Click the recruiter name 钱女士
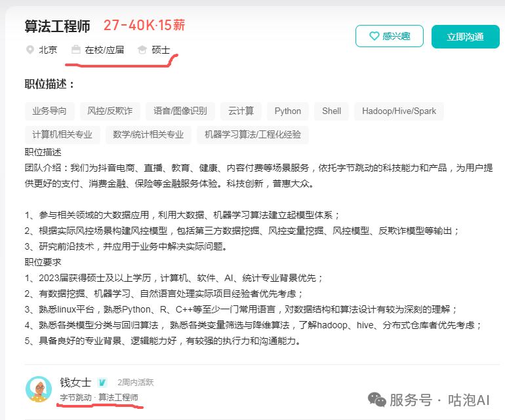The height and width of the screenshot is (420, 505). [x=75, y=383]
